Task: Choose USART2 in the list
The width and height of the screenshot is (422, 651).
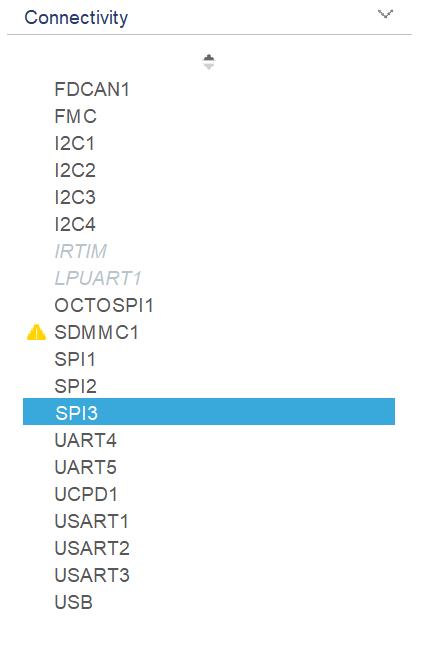Action: click(92, 548)
